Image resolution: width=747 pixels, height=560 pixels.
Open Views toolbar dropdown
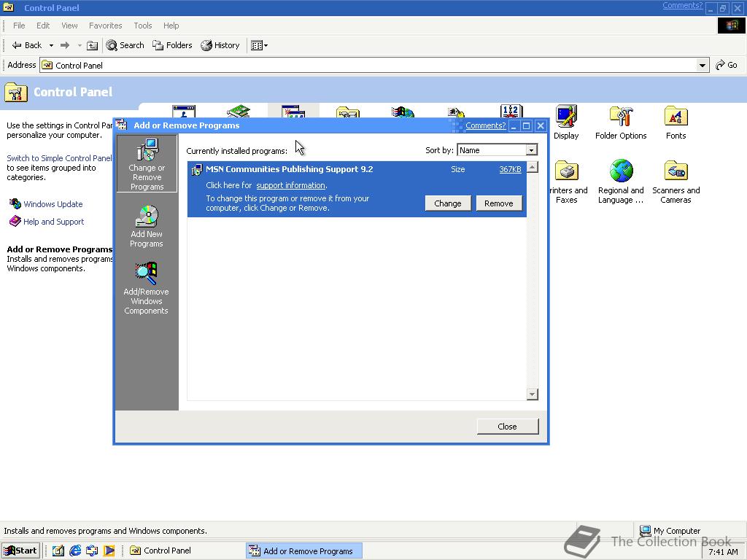click(259, 45)
